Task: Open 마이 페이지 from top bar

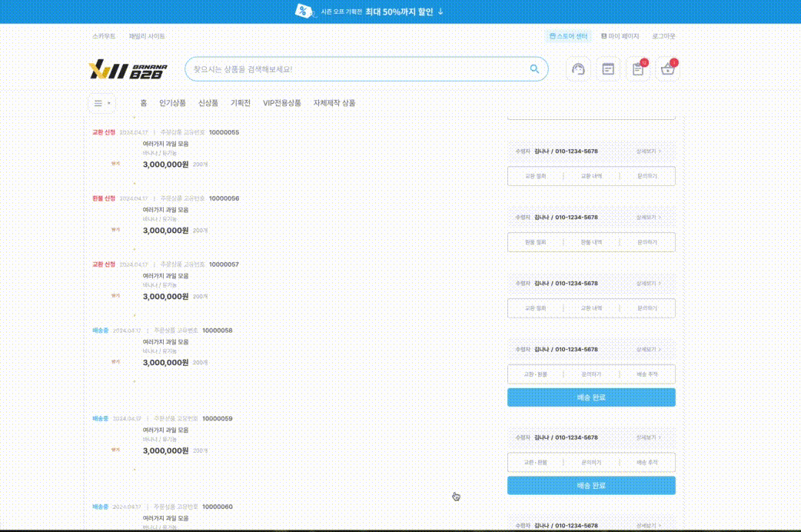Action: (x=620, y=36)
